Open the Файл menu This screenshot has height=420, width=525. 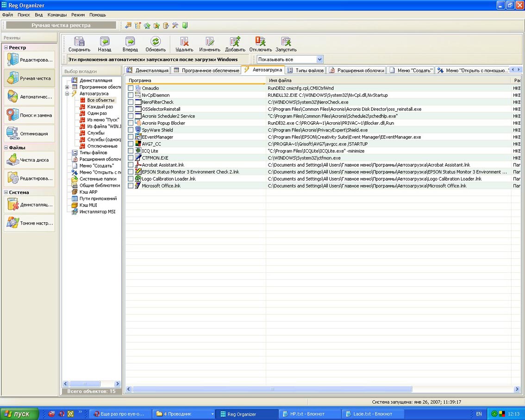click(x=7, y=15)
